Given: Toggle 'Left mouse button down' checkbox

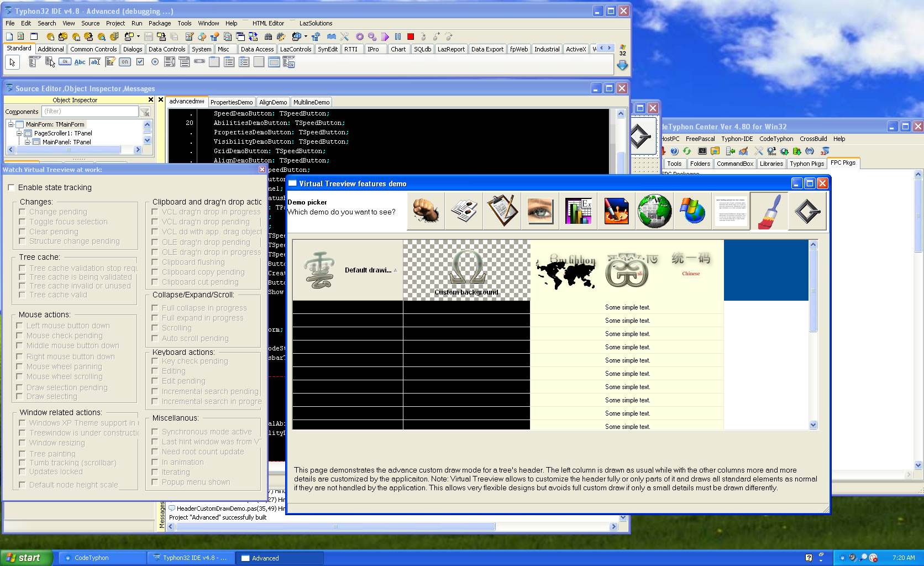Looking at the screenshot, I should tap(20, 326).
